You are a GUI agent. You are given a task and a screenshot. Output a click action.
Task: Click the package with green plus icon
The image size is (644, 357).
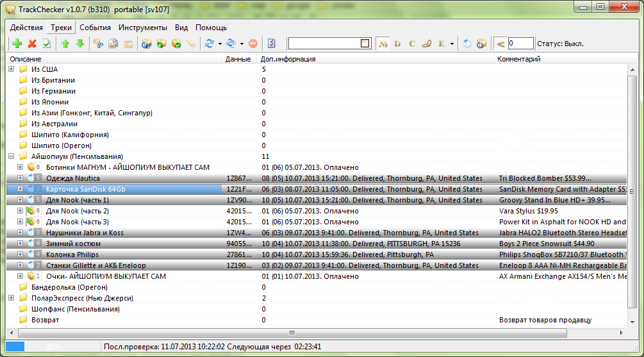(161, 44)
